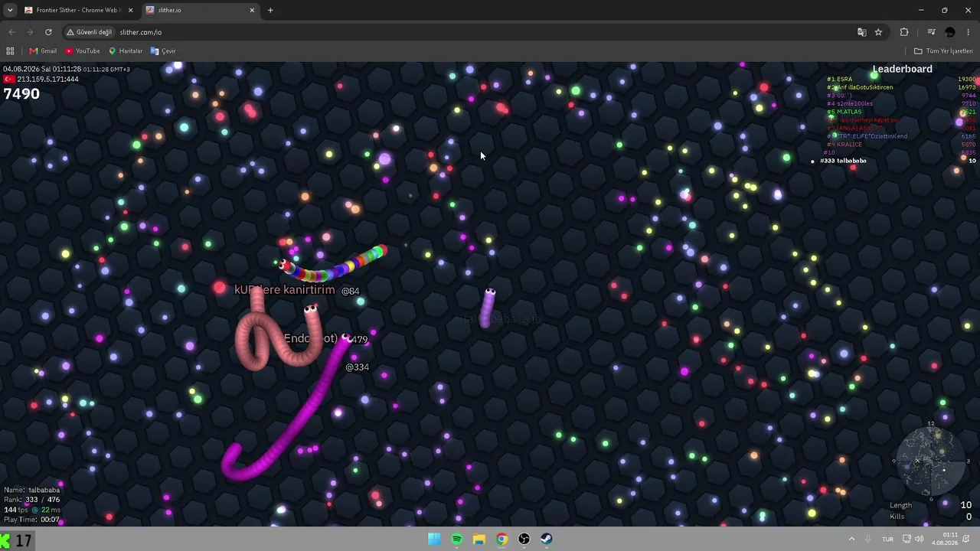
Task: Close the Frontier Slither tab
Action: 130,10
